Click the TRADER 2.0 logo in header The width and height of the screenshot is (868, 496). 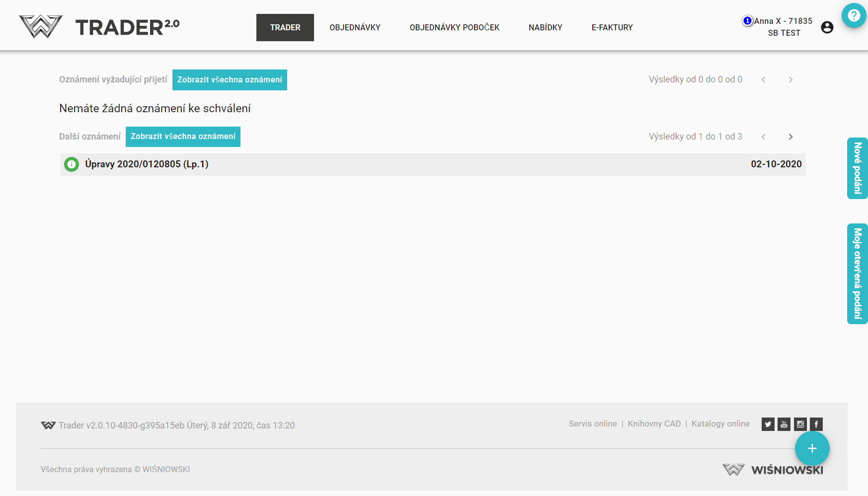[99, 27]
